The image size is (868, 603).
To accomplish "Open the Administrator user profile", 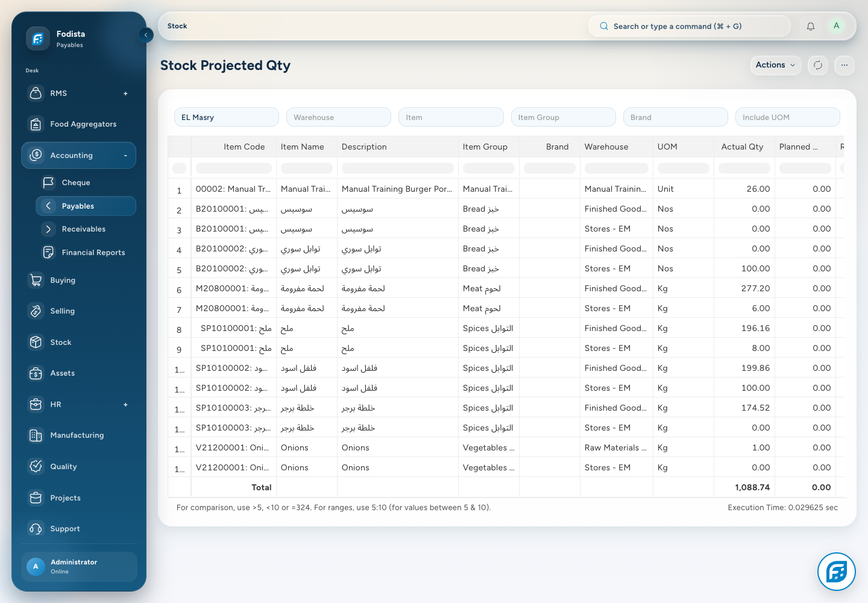I will pos(79,566).
